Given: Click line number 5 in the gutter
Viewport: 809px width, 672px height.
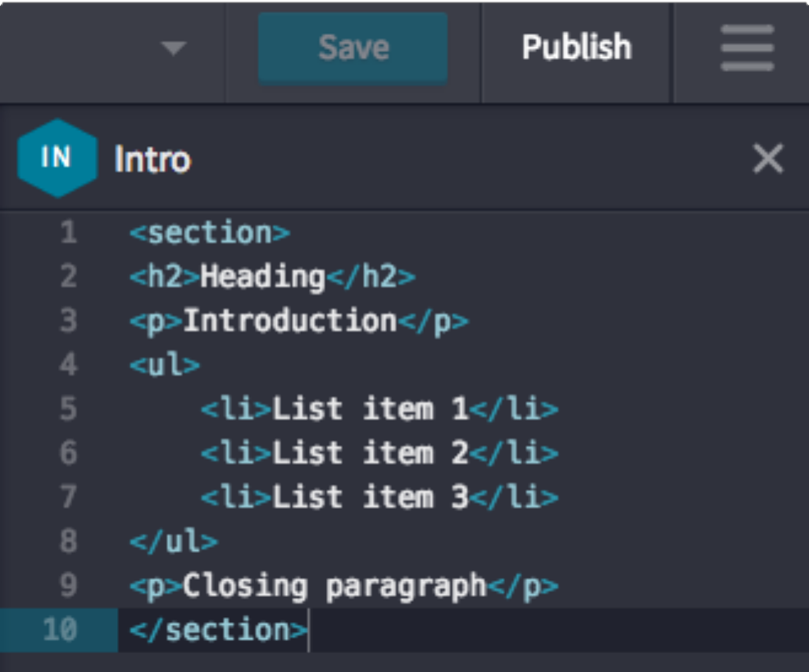Looking at the screenshot, I should pyautogui.click(x=68, y=409).
